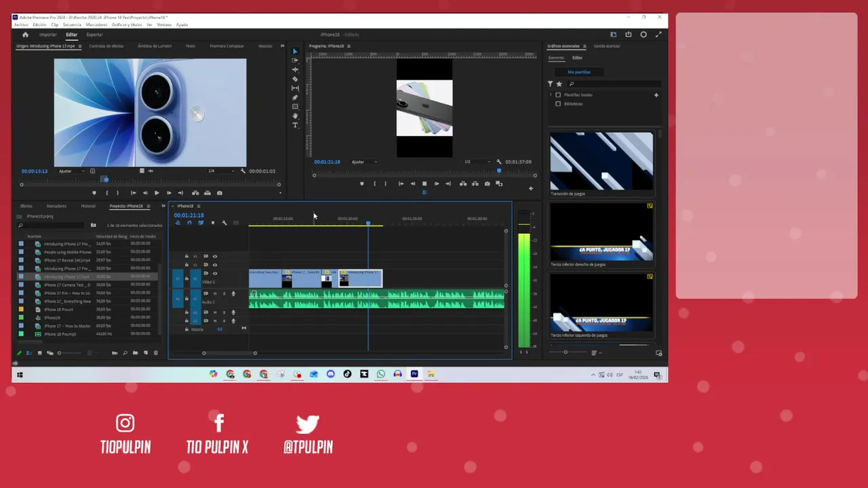Select the Track Select Forward tool
The width and height of the screenshot is (868, 488).
click(295, 60)
